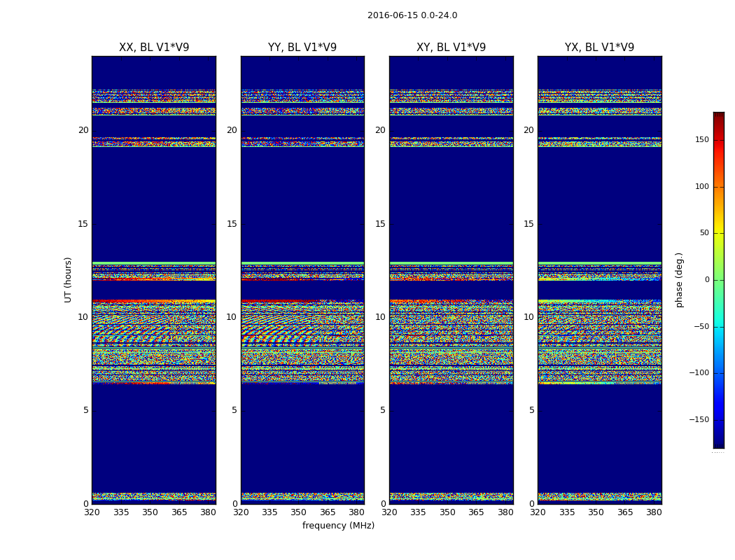Click the 335 x-tick label under the XY panel
Image resolution: width=735 pixels, height=560 pixels.
pos(418,512)
